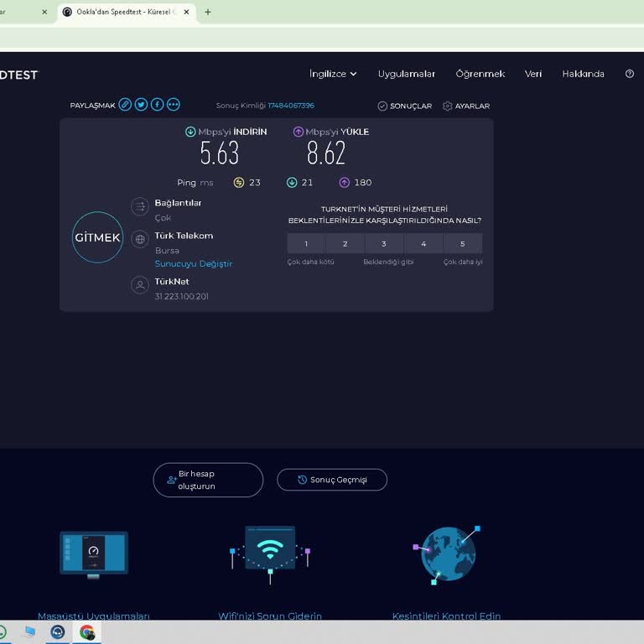Rate TurkNet customer service 1

(x=306, y=244)
